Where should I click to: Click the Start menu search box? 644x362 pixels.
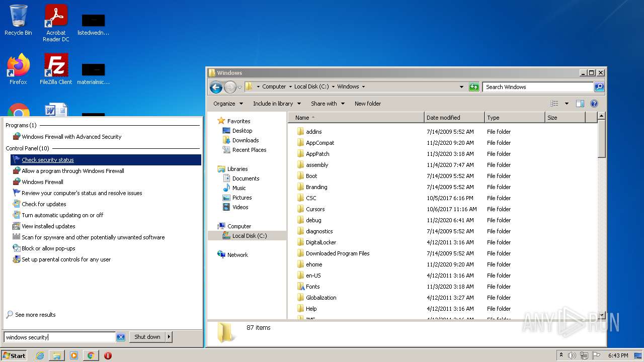[60, 337]
